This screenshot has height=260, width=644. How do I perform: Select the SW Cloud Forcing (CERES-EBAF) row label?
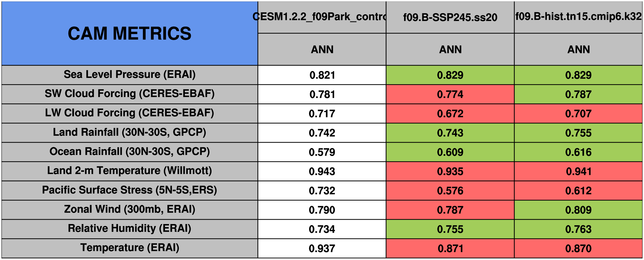point(130,94)
